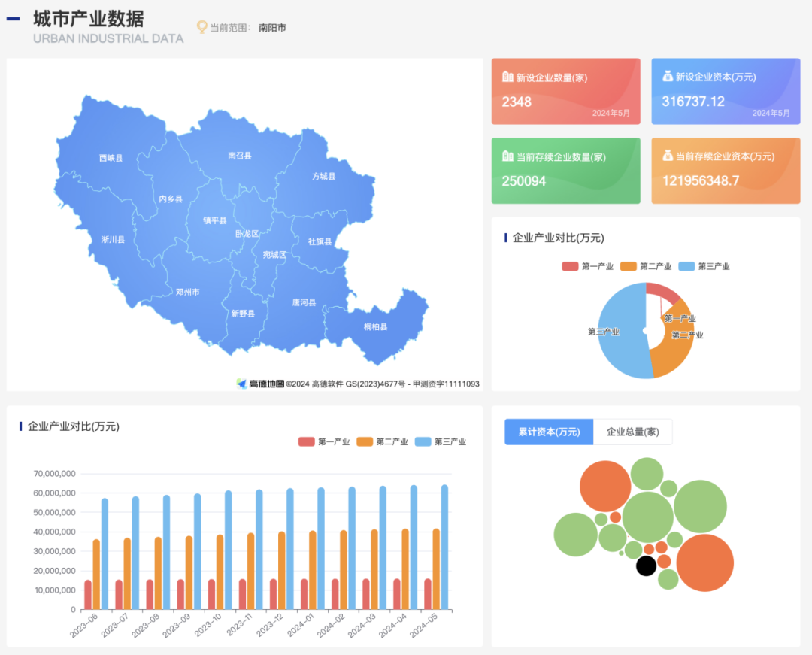This screenshot has height=655, width=812.
Task: Switch to the 累计资本(万元) tab
Action: pos(549,432)
